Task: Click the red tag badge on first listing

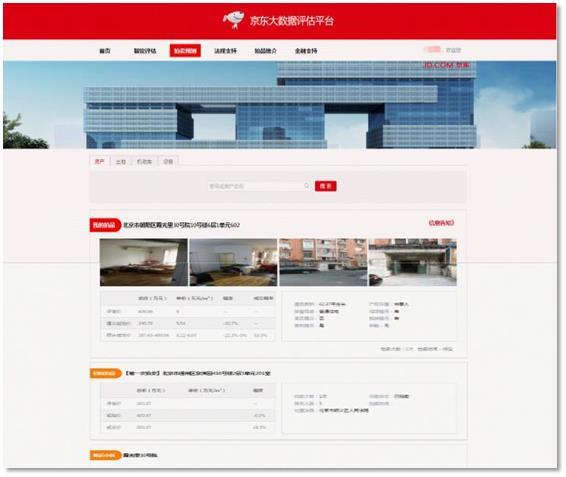Action: 105,225
